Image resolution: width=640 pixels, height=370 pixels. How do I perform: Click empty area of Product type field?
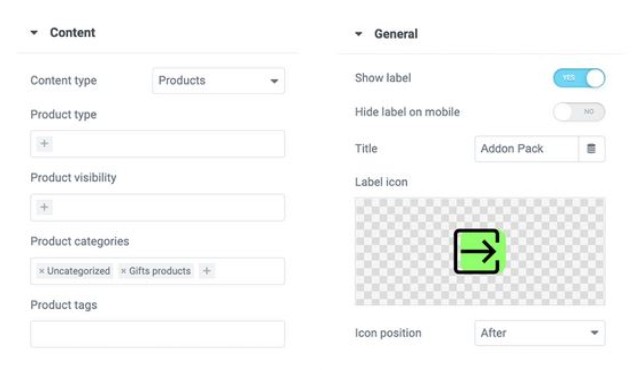pos(168,144)
